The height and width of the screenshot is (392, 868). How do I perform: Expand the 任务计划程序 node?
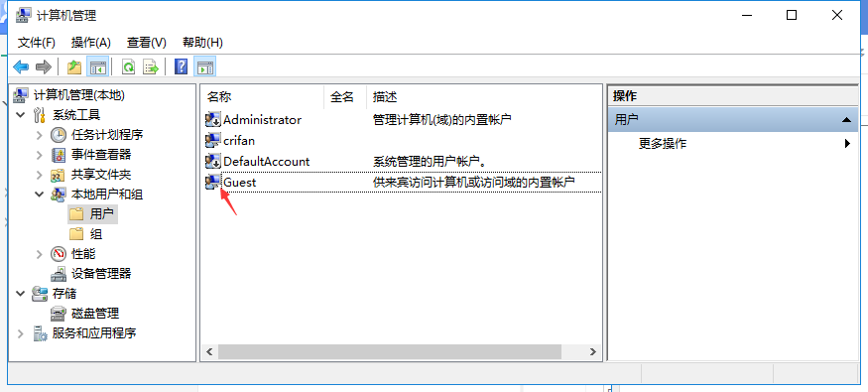click(40, 135)
